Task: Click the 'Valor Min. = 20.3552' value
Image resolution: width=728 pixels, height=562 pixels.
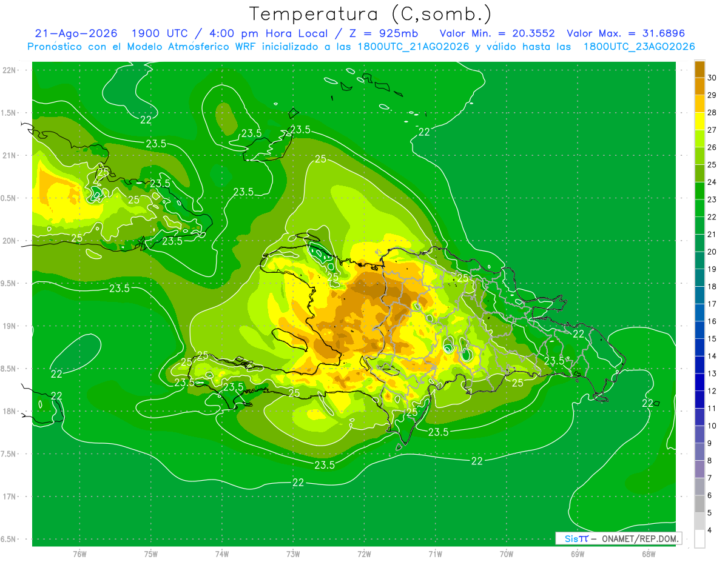Action: 497,33
